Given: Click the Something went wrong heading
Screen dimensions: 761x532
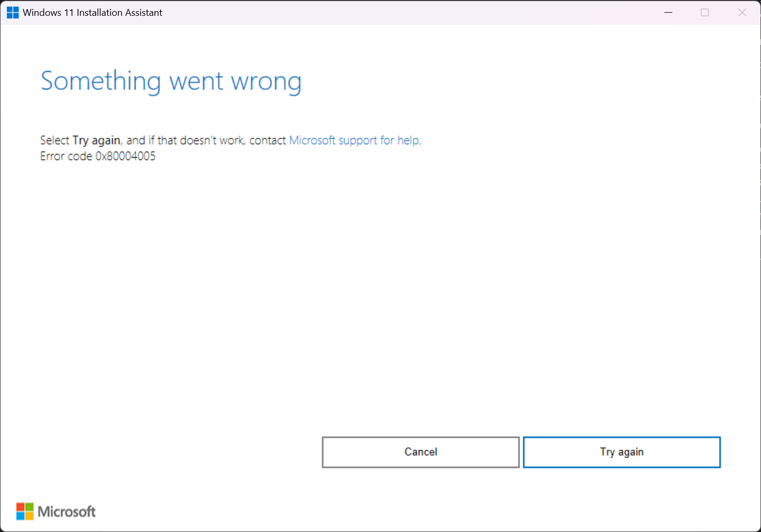Looking at the screenshot, I should 170,81.
